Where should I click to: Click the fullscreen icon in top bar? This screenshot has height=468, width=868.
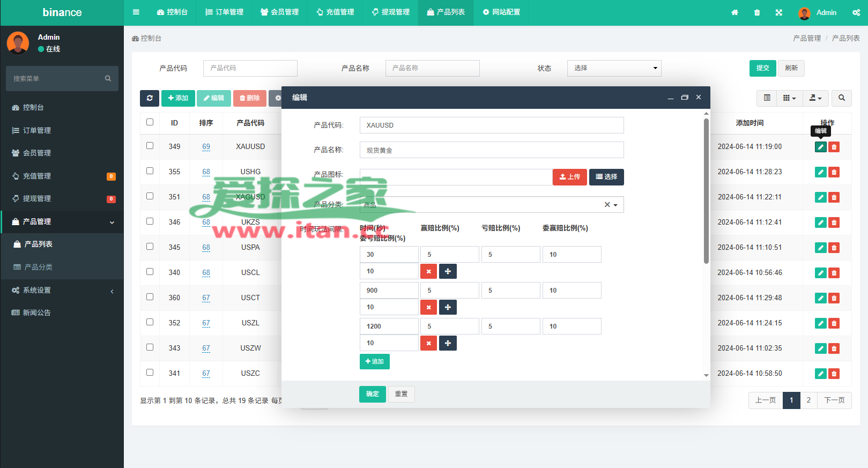pyautogui.click(x=779, y=13)
